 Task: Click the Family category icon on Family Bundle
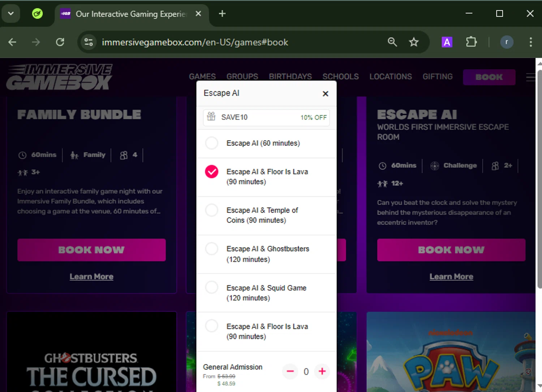pos(74,155)
